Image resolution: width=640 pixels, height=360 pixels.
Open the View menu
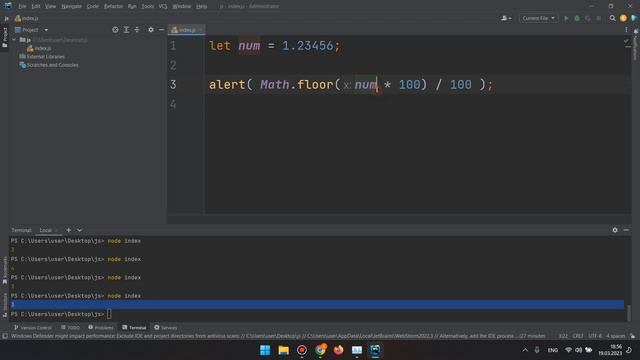[x=51, y=7]
